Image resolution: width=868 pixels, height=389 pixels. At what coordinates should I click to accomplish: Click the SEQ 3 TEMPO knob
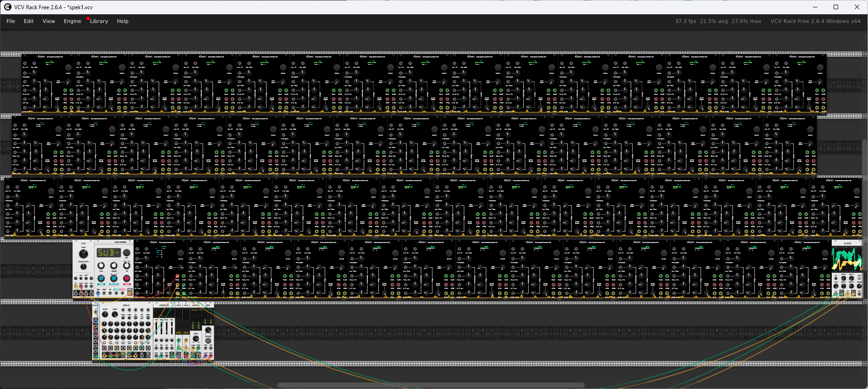tap(105, 314)
